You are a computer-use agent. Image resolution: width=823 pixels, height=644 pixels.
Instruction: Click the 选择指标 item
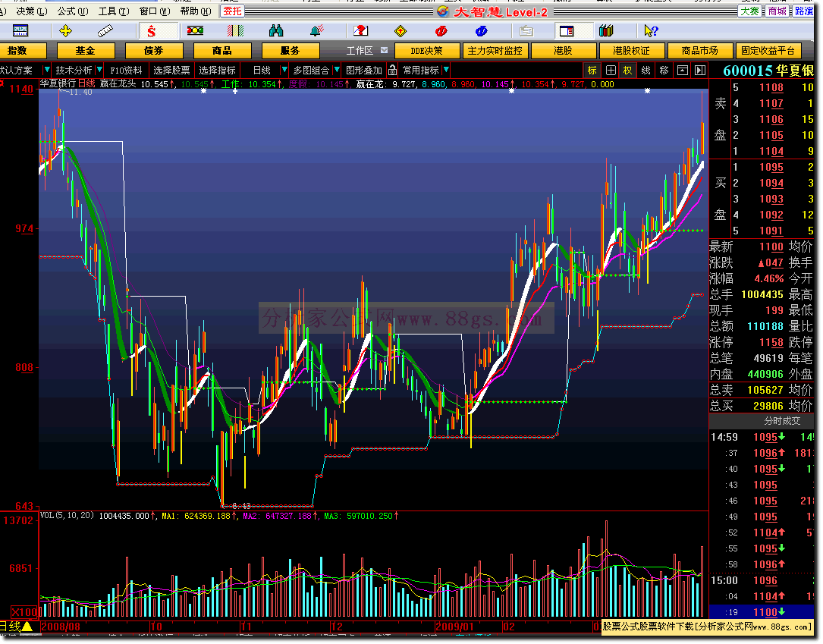pyautogui.click(x=217, y=71)
